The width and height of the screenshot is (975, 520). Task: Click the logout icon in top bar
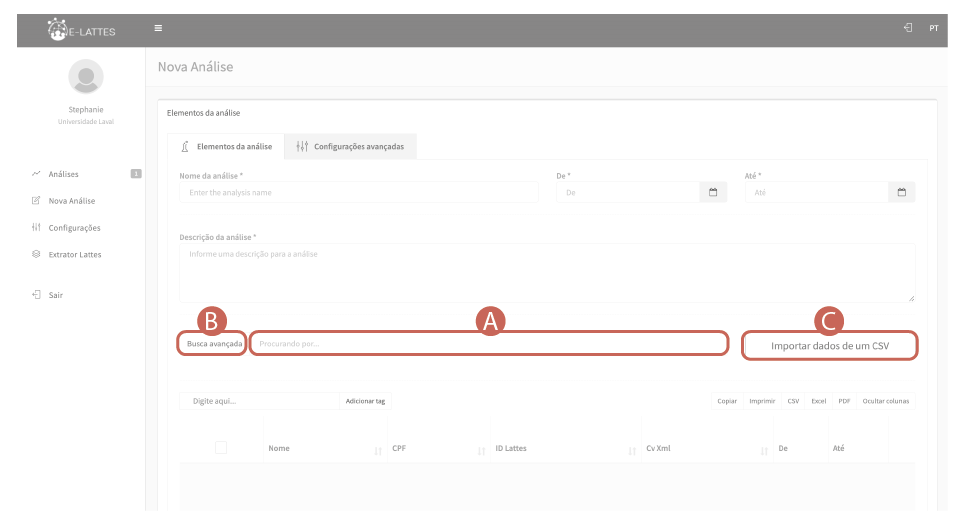(907, 28)
